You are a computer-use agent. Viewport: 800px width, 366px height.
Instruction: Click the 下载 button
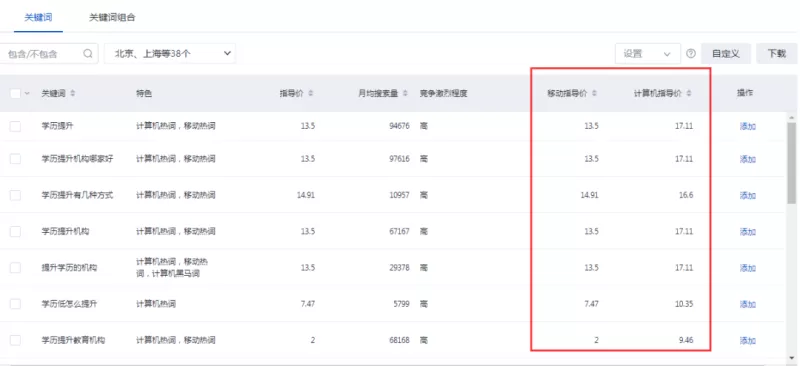pyautogui.click(x=777, y=54)
